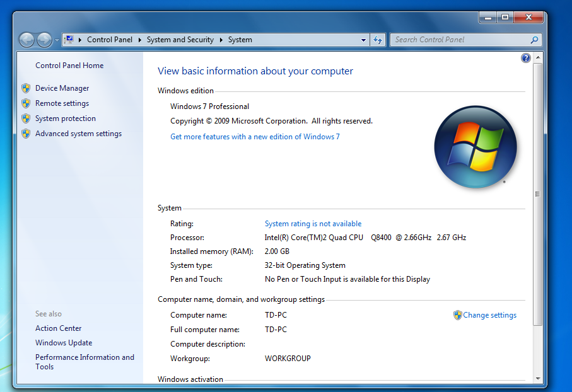Screen dimensions: 572x392
Task: Open the address bar history dropdown
Action: (363, 40)
